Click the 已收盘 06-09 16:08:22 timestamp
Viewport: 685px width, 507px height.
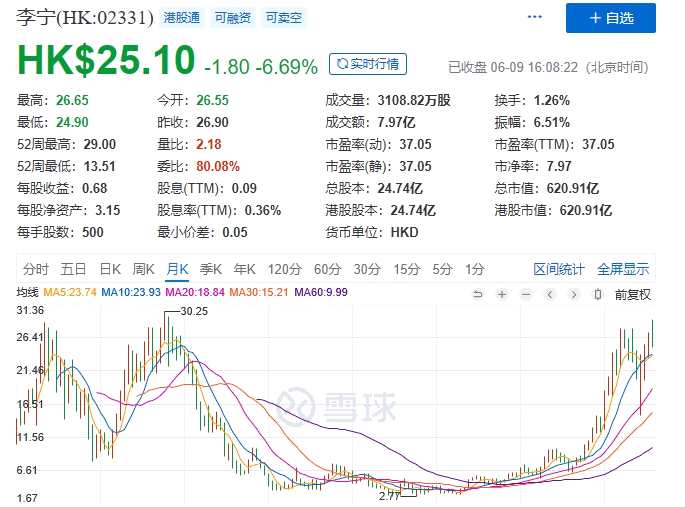[x=548, y=67]
